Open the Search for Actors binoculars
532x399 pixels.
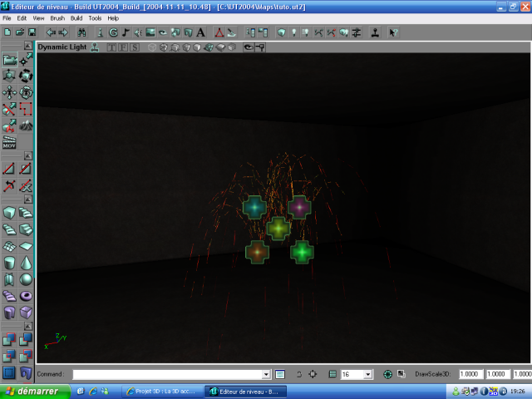pyautogui.click(x=81, y=32)
